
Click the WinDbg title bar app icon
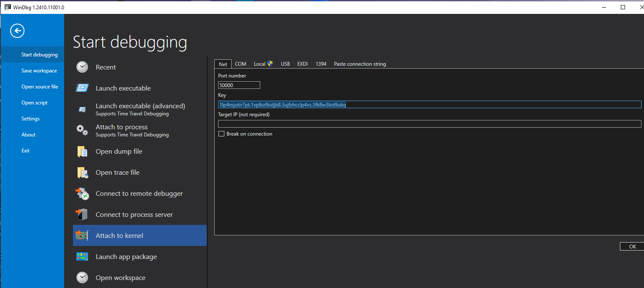(8, 7)
